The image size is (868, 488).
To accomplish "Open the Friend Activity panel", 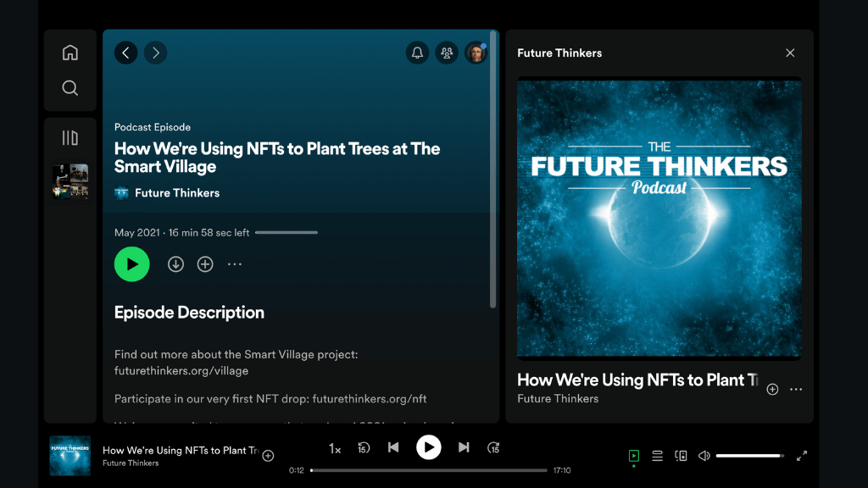I will pyautogui.click(x=447, y=53).
